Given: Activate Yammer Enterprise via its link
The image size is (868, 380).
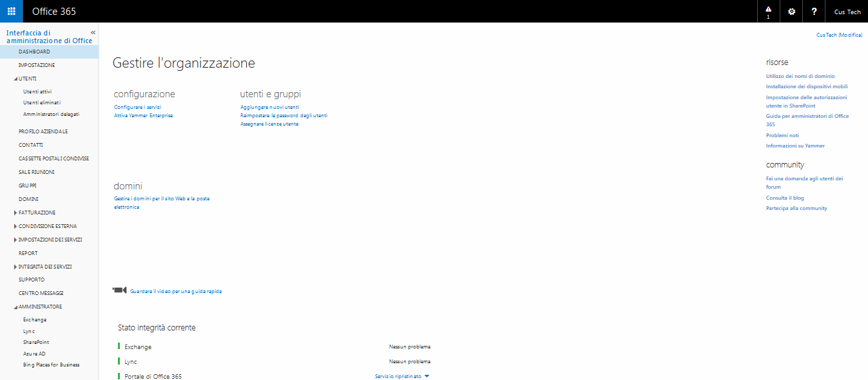Looking at the screenshot, I should [142, 115].
